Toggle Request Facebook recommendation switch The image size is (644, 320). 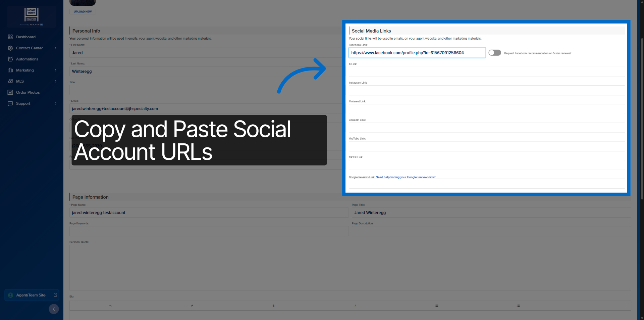point(494,53)
